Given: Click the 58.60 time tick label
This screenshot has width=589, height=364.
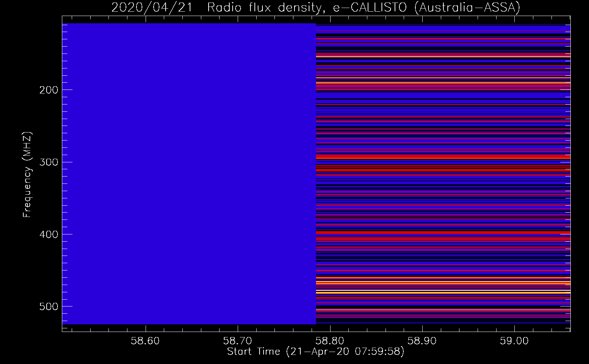Looking at the screenshot, I should tap(145, 341).
